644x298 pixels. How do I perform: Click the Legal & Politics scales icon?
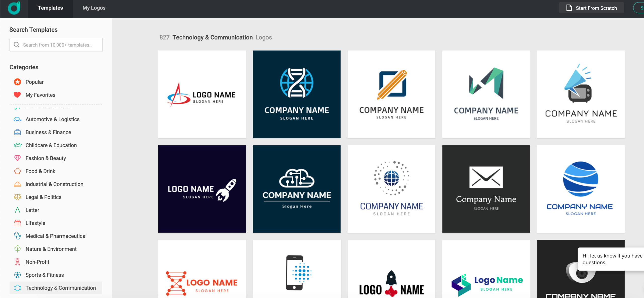point(17,197)
